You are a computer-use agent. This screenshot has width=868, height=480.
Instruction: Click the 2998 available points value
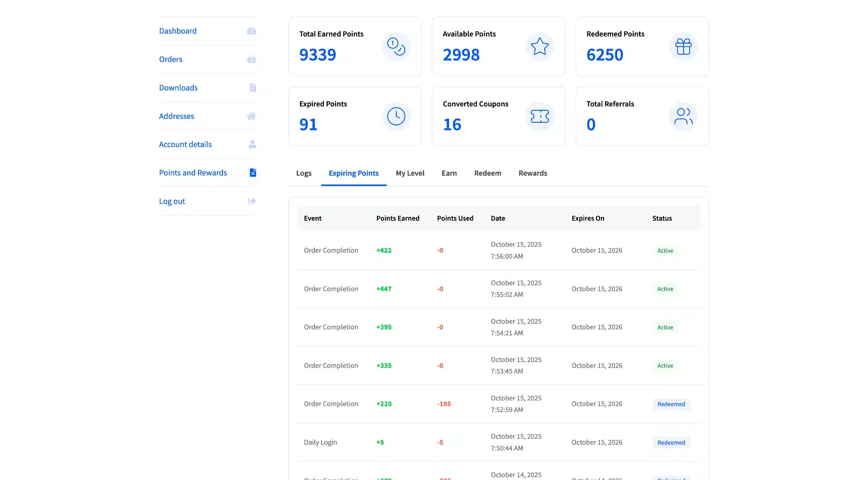click(x=461, y=55)
